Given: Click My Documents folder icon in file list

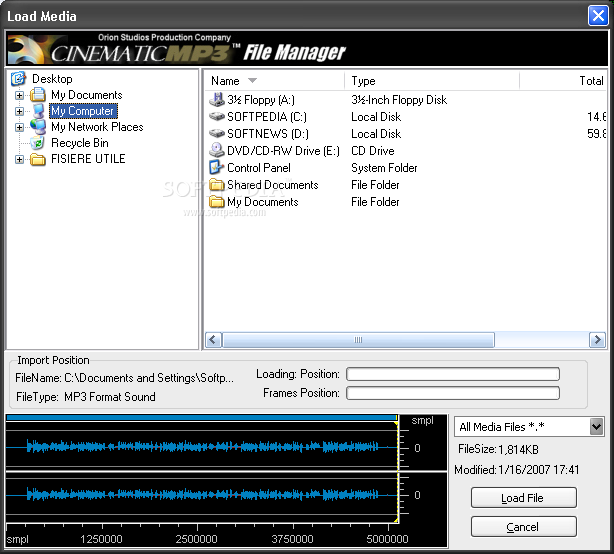Looking at the screenshot, I should (x=217, y=202).
